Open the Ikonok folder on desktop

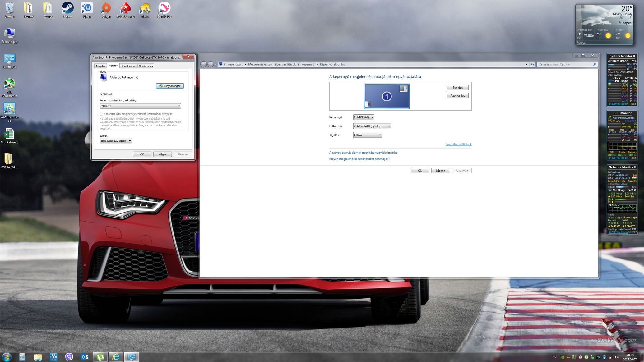point(29,10)
